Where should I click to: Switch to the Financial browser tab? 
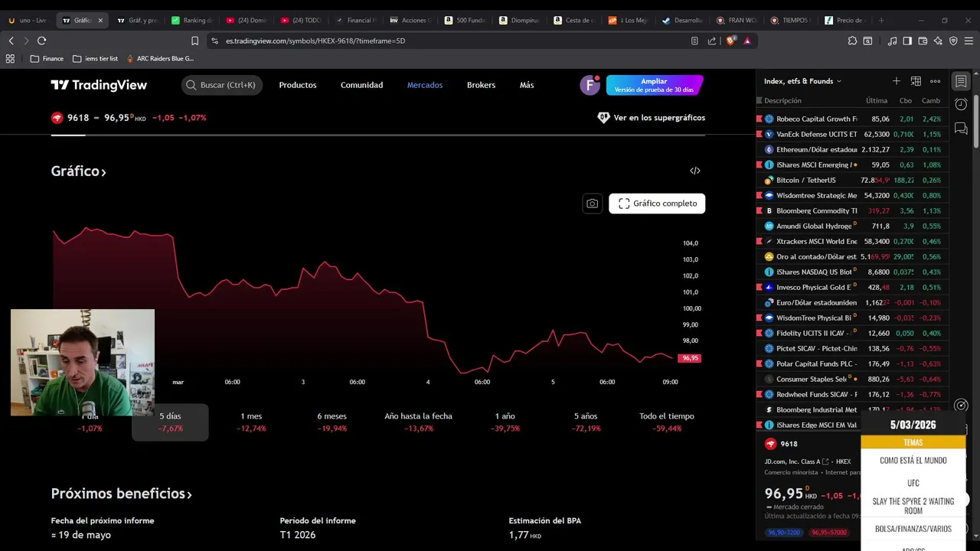tap(356, 21)
